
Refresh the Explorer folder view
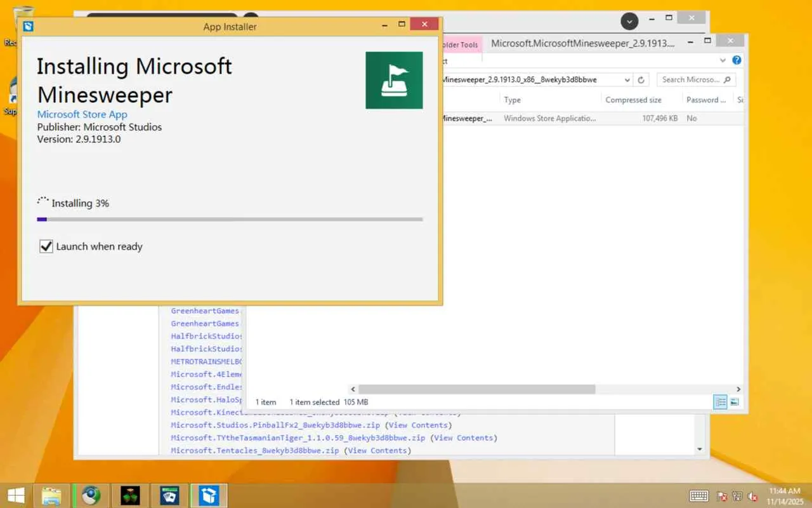coord(641,80)
